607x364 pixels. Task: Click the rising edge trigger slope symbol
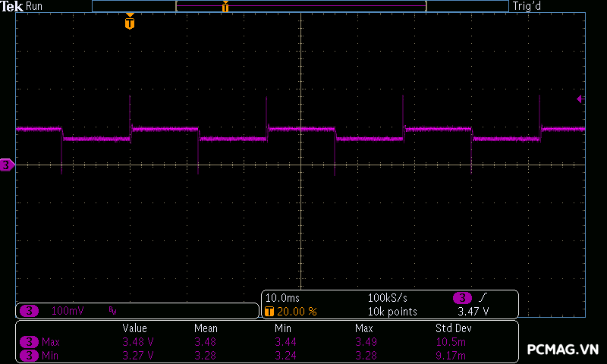[483, 297]
